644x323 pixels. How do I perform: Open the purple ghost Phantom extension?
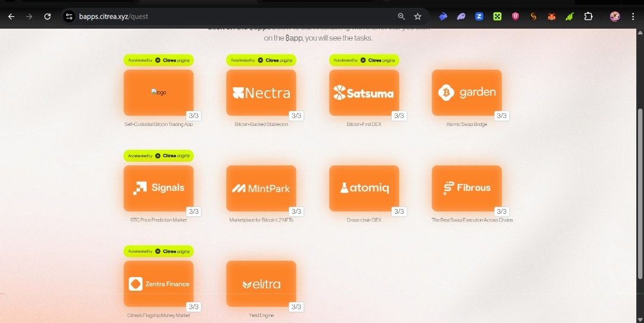461,17
